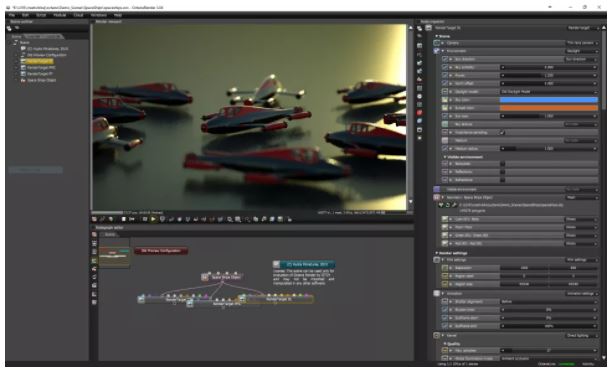Expand the Camera row
This screenshot has width=613, height=370.
coord(443,43)
